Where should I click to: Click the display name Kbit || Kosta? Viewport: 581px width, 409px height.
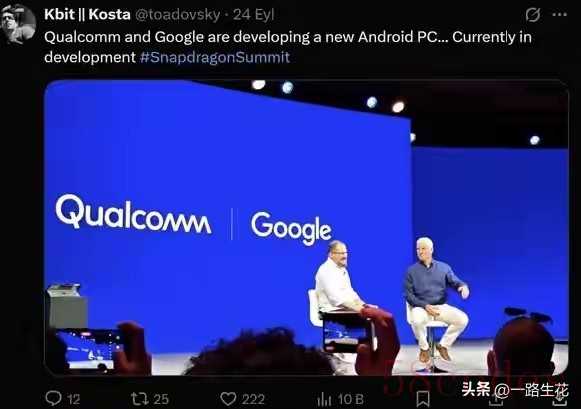coord(87,14)
